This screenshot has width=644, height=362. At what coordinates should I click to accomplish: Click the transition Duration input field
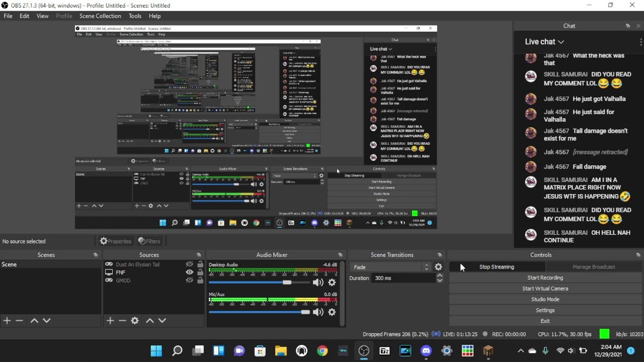tap(403, 278)
